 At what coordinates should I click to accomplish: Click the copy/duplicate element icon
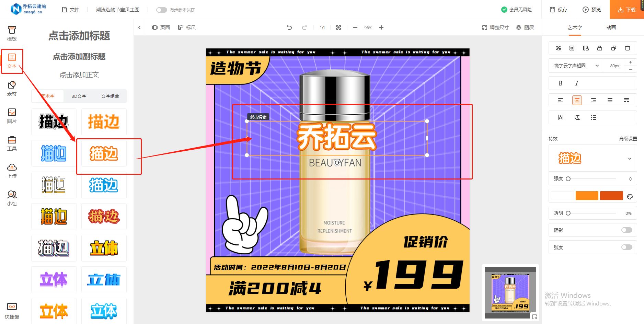[614, 48]
